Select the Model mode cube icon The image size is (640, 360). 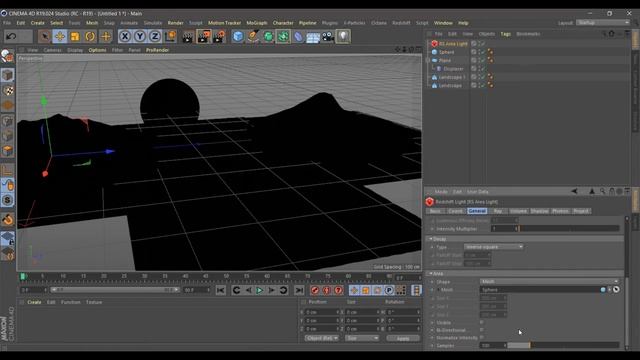click(x=7, y=75)
